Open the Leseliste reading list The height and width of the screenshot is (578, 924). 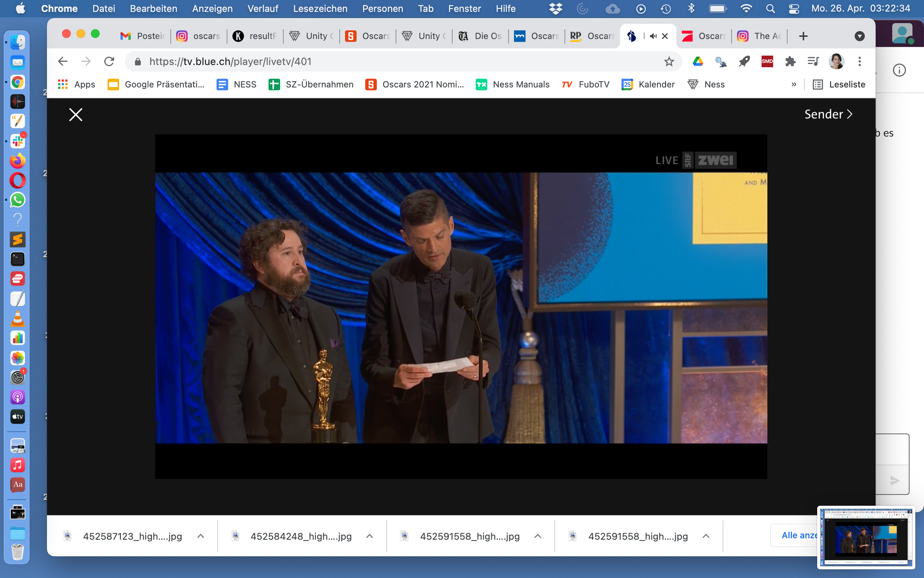coord(839,84)
